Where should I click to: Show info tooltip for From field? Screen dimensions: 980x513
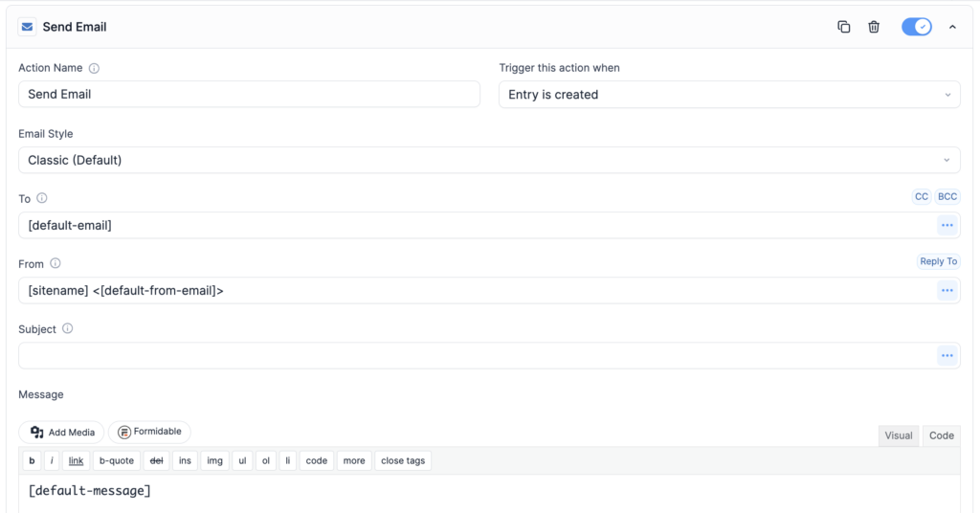(x=55, y=263)
